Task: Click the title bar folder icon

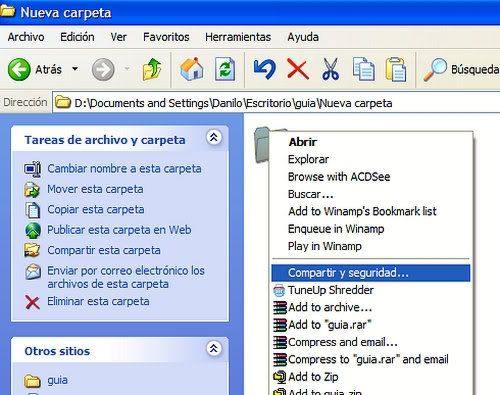Action: [7, 11]
